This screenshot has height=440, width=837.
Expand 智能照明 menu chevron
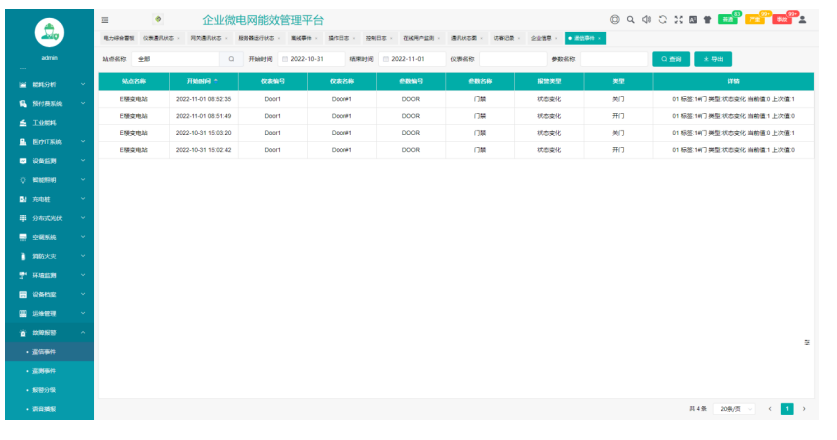coord(83,179)
